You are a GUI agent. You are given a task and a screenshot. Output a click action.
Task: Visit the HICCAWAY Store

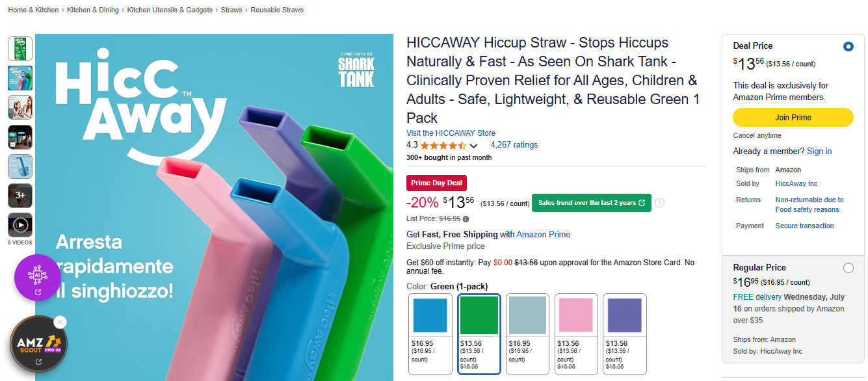coord(451,133)
